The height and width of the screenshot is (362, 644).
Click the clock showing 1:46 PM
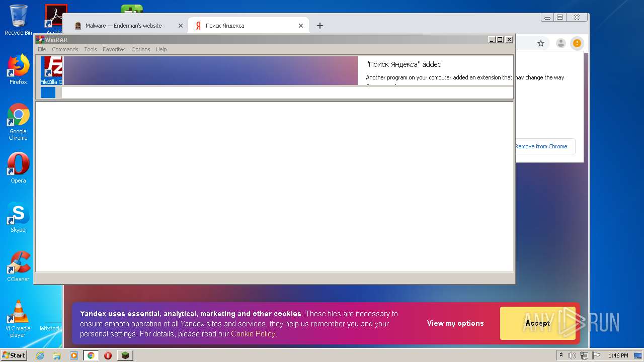(618, 355)
